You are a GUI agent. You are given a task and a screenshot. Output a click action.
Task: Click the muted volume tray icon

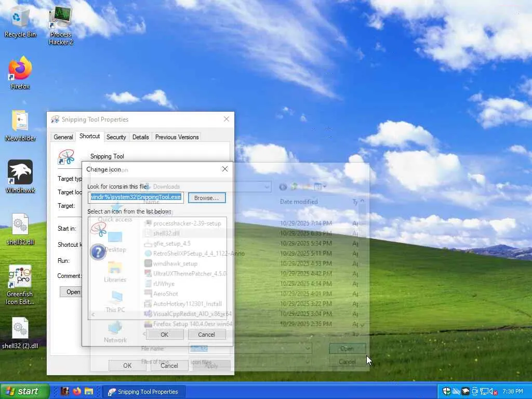(494, 392)
